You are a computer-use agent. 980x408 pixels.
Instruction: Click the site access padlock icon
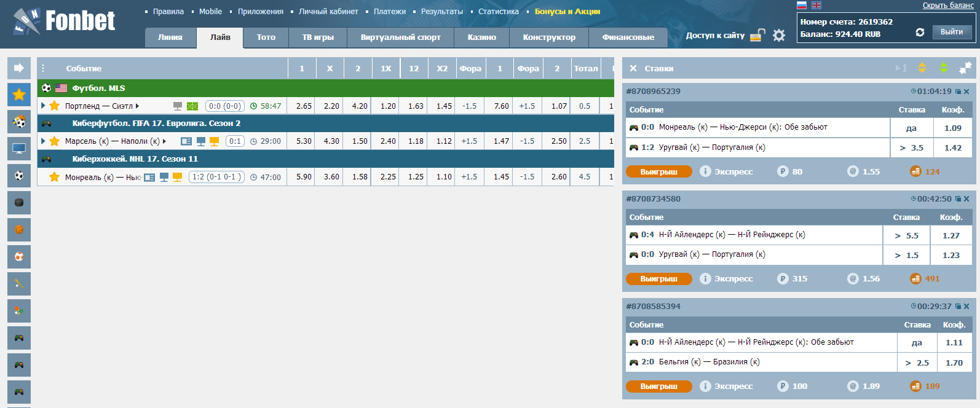click(758, 35)
